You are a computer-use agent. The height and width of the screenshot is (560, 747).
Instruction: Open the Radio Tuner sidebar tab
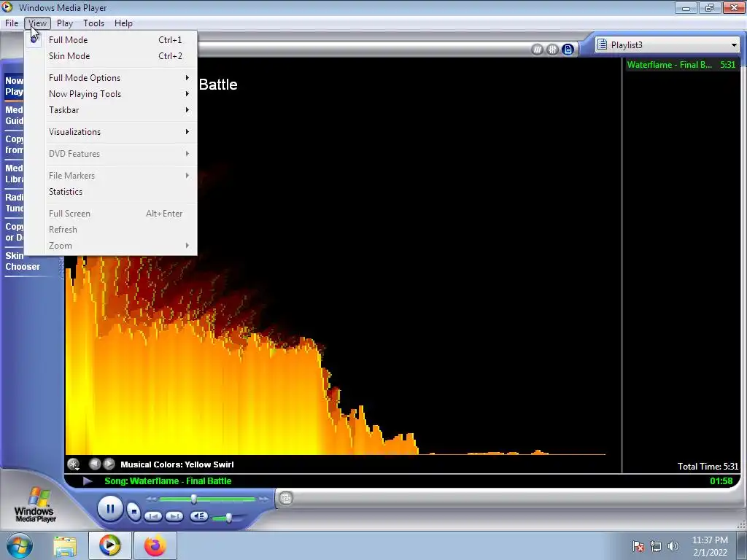point(14,203)
